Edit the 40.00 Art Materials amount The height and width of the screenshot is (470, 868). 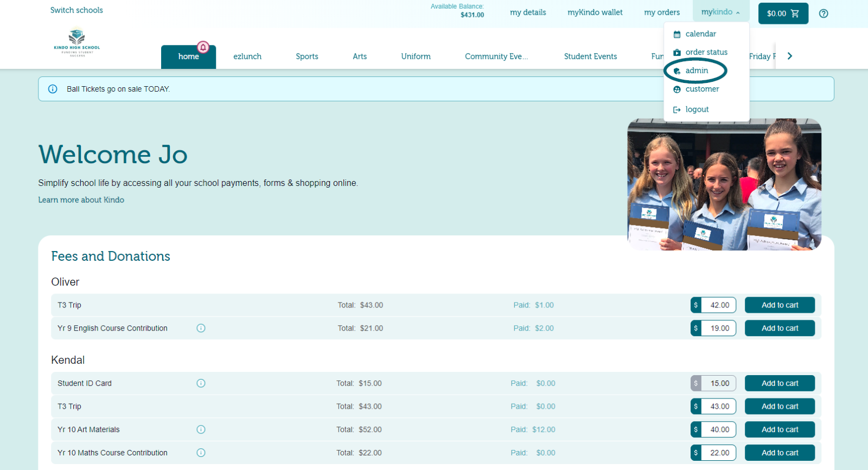point(719,429)
